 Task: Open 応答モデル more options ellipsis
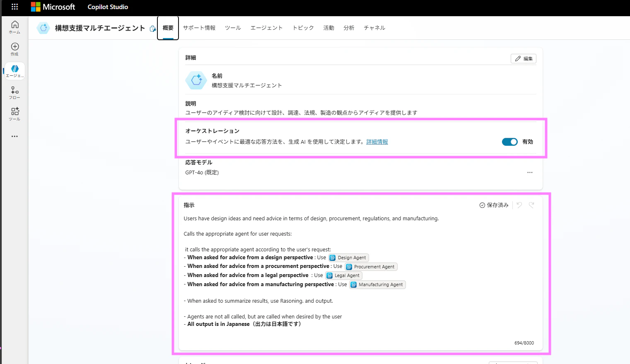(x=530, y=172)
